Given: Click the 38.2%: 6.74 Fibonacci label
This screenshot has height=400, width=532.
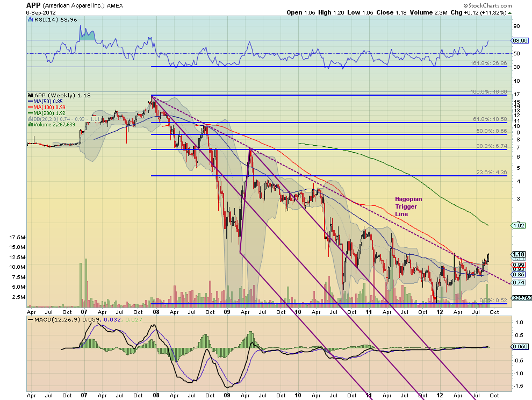Looking at the screenshot, I should (492, 146).
